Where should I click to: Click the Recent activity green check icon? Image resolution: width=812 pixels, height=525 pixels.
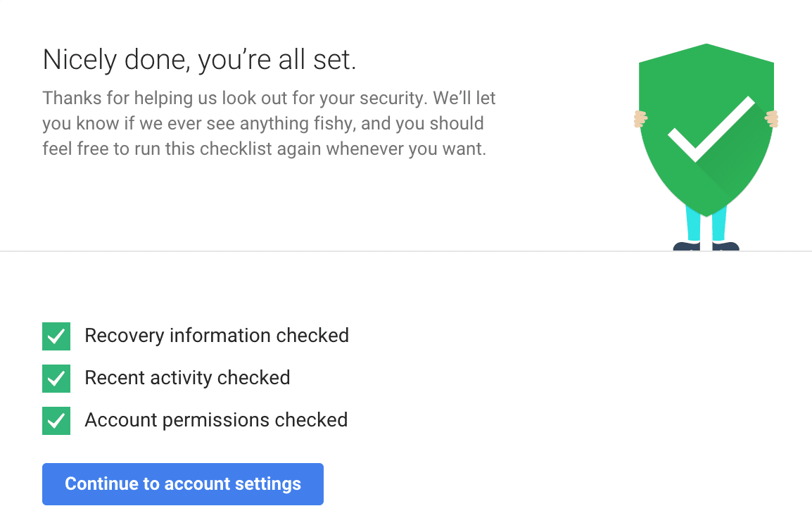click(x=56, y=378)
